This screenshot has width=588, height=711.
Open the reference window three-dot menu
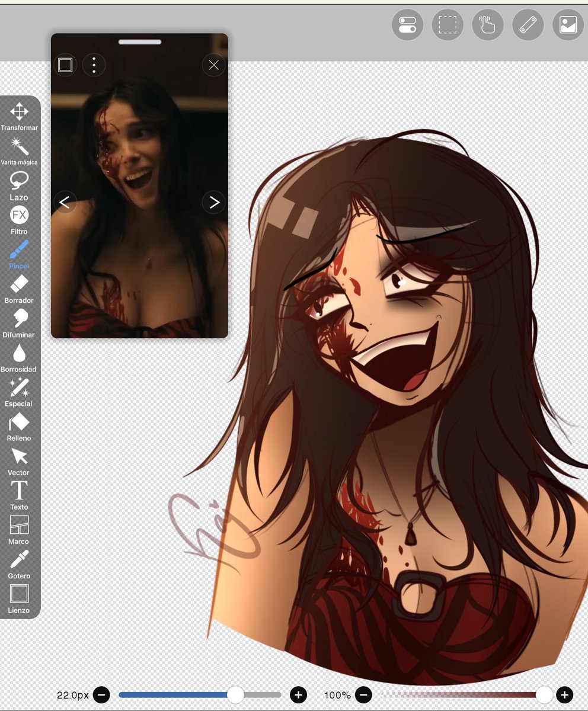tap(94, 65)
